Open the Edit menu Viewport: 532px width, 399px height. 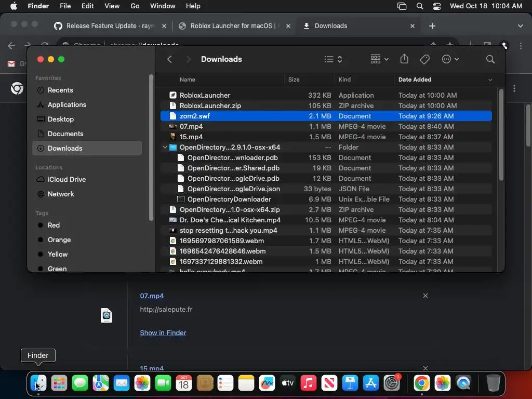pyautogui.click(x=87, y=6)
